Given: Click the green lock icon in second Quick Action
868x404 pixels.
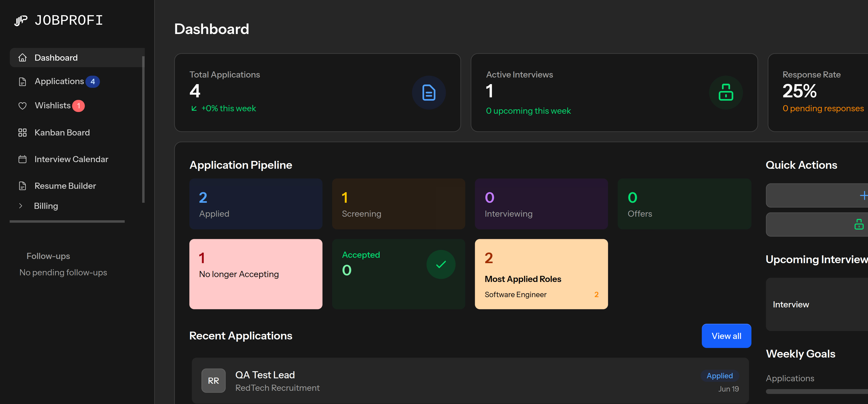Looking at the screenshot, I should 859,224.
